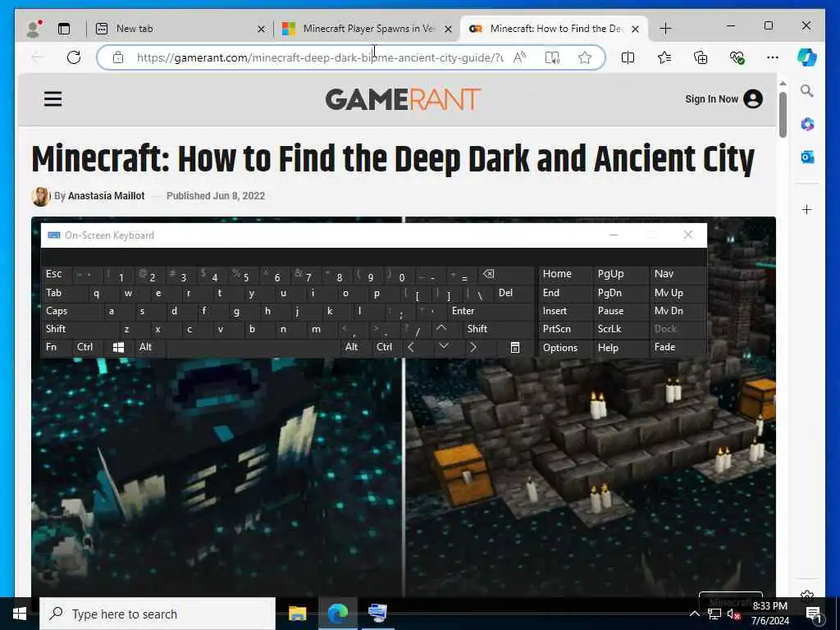Click taskbar search box
The width and height of the screenshot is (840, 630).
click(x=157, y=614)
